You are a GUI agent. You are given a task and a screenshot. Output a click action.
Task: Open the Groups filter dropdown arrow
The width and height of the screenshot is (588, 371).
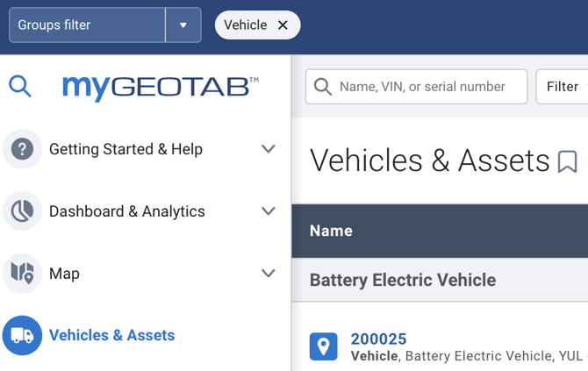click(183, 25)
